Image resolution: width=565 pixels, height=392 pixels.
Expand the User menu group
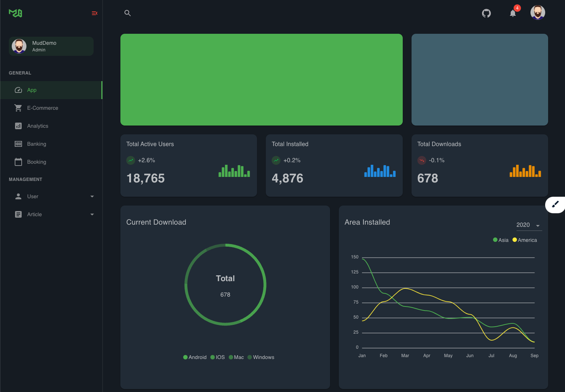click(x=51, y=196)
